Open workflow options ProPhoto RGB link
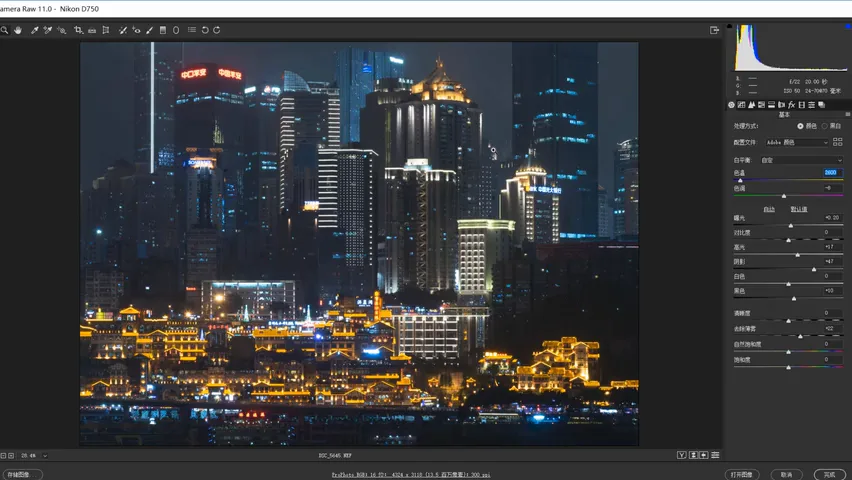The height and width of the screenshot is (480, 852). 411,475
